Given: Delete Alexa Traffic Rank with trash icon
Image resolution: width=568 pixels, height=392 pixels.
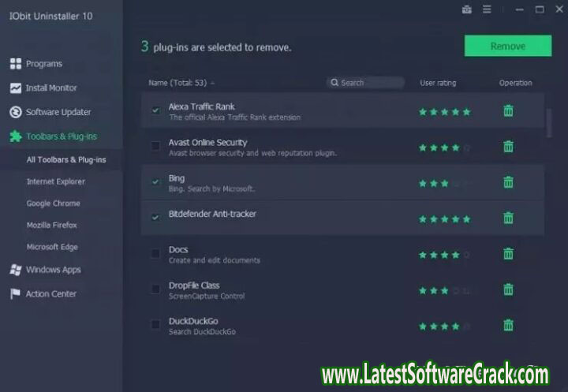Looking at the screenshot, I should point(508,110).
